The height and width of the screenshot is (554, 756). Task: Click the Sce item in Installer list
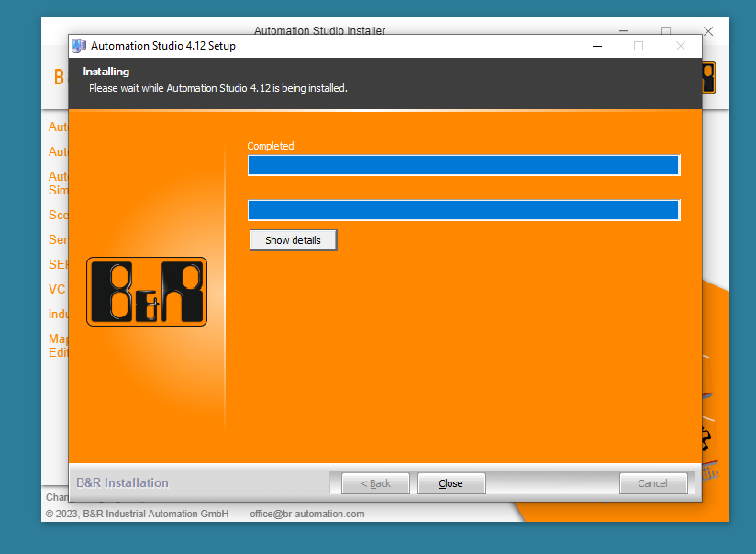click(59, 215)
